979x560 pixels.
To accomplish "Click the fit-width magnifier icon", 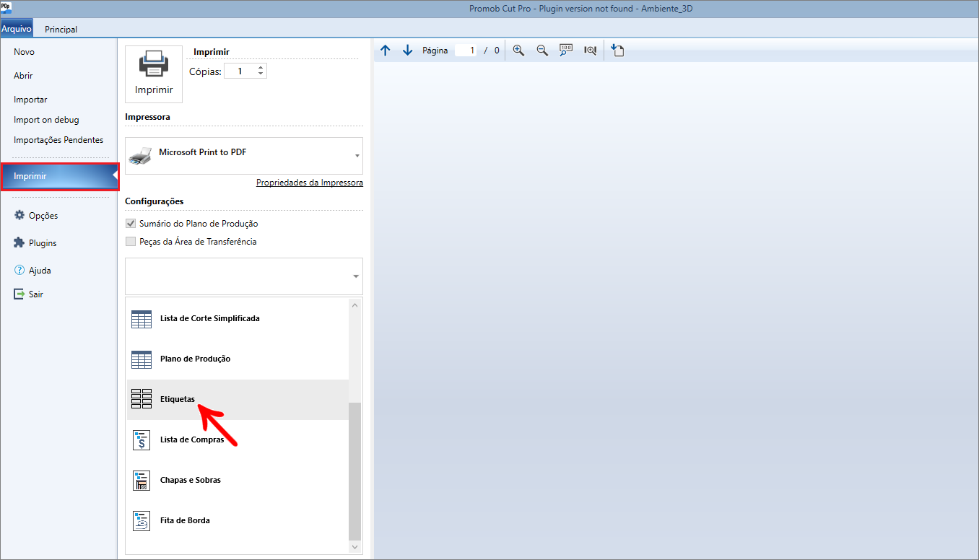I will tap(590, 51).
